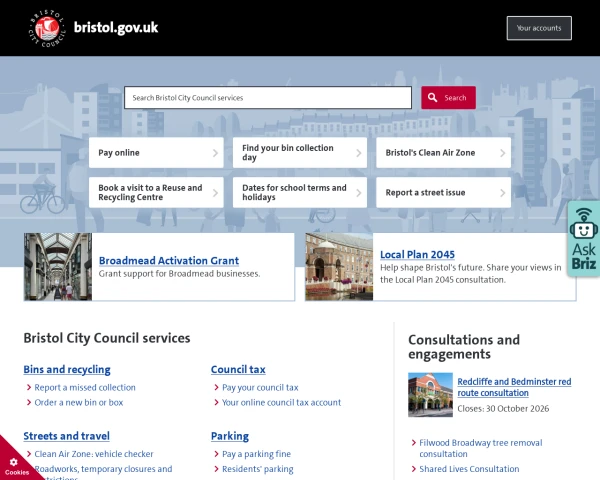Click the arrow chevron on the Pay online tile

coord(215,153)
